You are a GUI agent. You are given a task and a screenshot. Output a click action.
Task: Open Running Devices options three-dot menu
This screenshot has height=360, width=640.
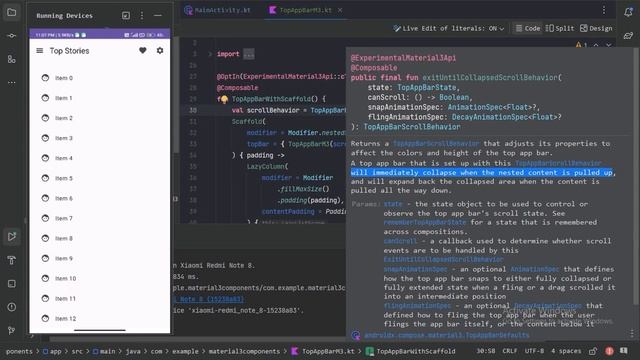(x=142, y=16)
